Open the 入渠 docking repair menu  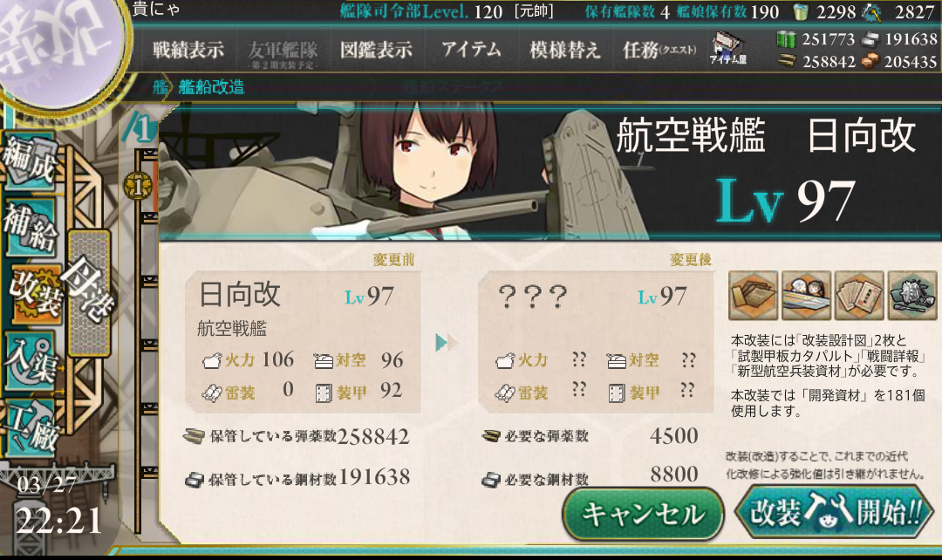pos(33,361)
